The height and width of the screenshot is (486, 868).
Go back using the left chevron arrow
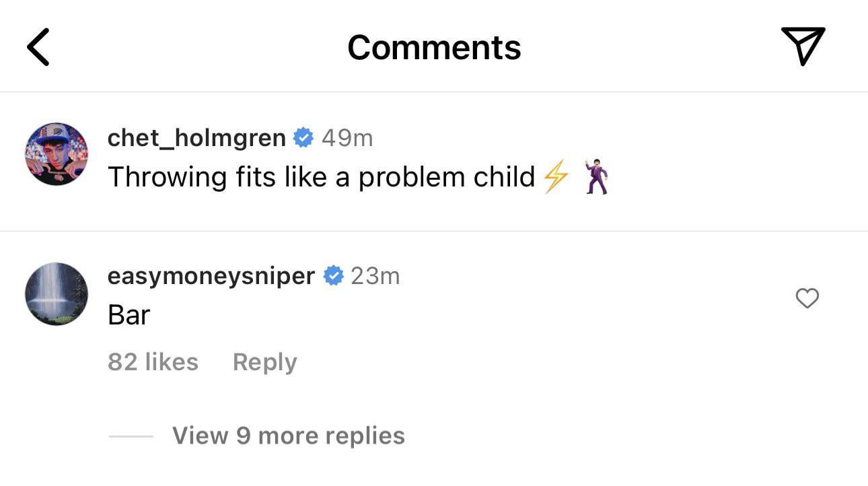[x=38, y=47]
